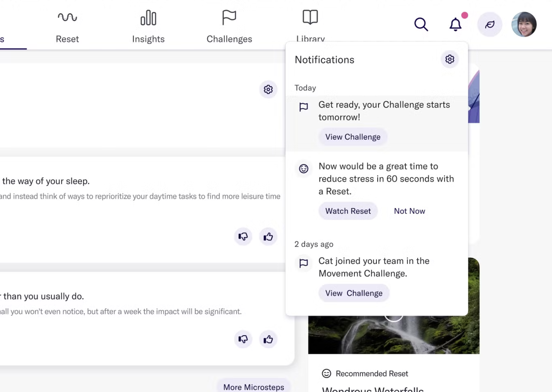Screen dimensions: 552x392
Task: Click flag icon of Cat joined notification
Action: (x=304, y=263)
